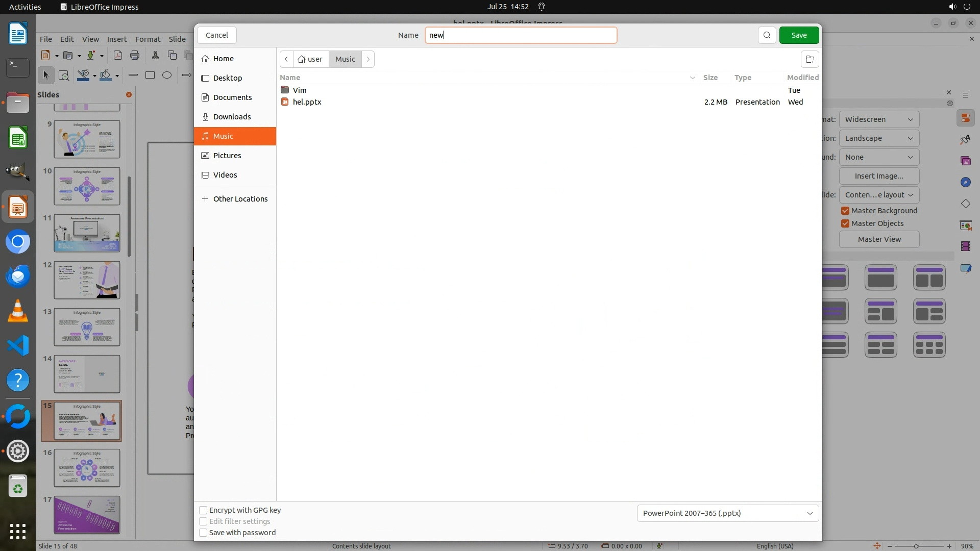The width and height of the screenshot is (980, 551).
Task: Uncheck Master Background checkbox
Action: click(845, 211)
